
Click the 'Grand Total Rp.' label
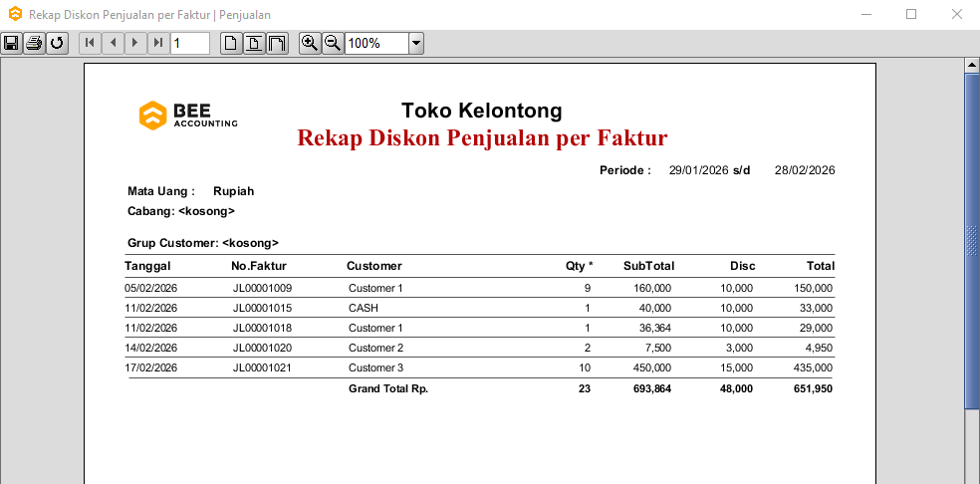tap(388, 388)
